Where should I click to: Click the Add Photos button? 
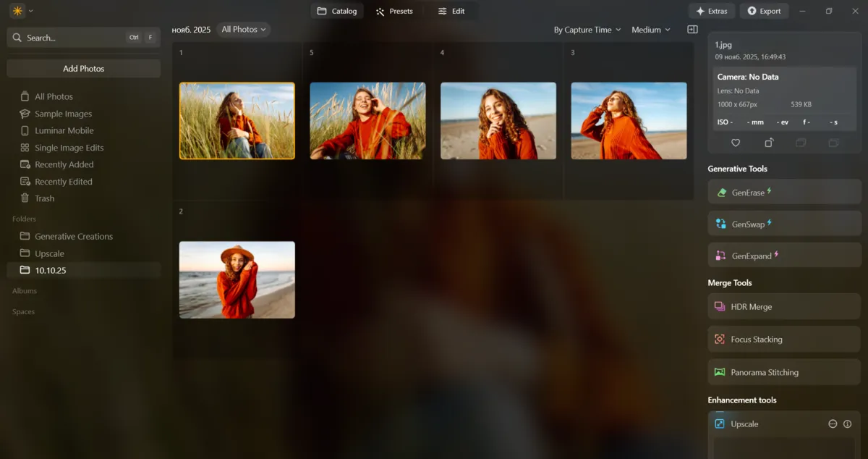83,68
